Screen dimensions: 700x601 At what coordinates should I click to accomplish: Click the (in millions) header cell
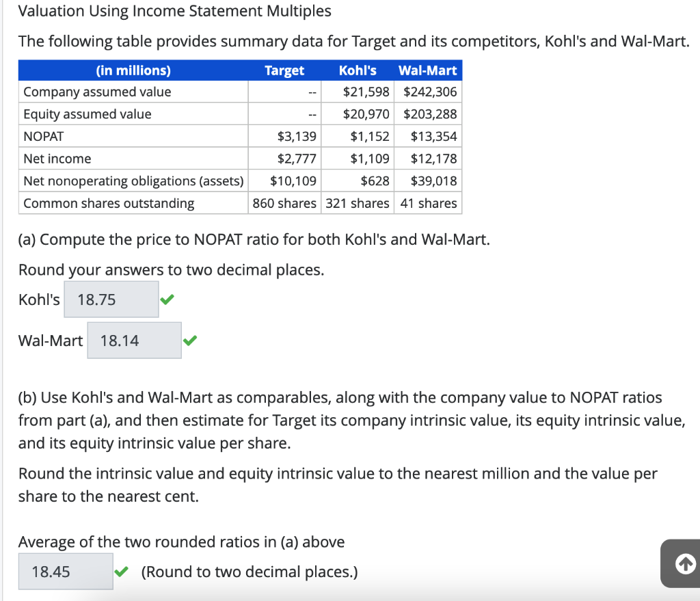[133, 70]
